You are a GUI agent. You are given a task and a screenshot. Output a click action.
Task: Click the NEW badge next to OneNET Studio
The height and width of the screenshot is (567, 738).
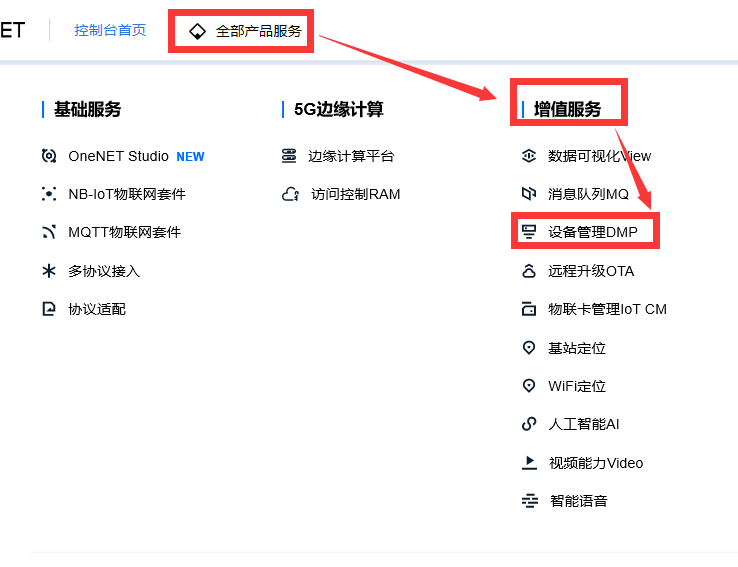pos(191,156)
